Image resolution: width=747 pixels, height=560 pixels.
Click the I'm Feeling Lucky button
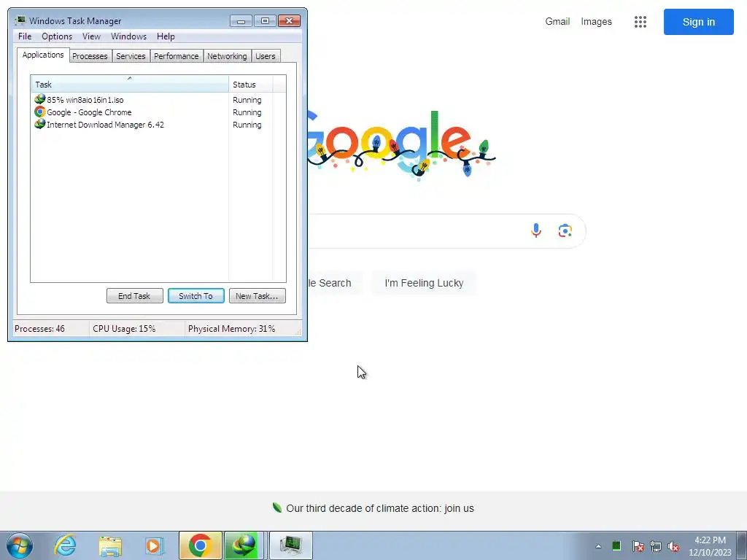pos(424,283)
